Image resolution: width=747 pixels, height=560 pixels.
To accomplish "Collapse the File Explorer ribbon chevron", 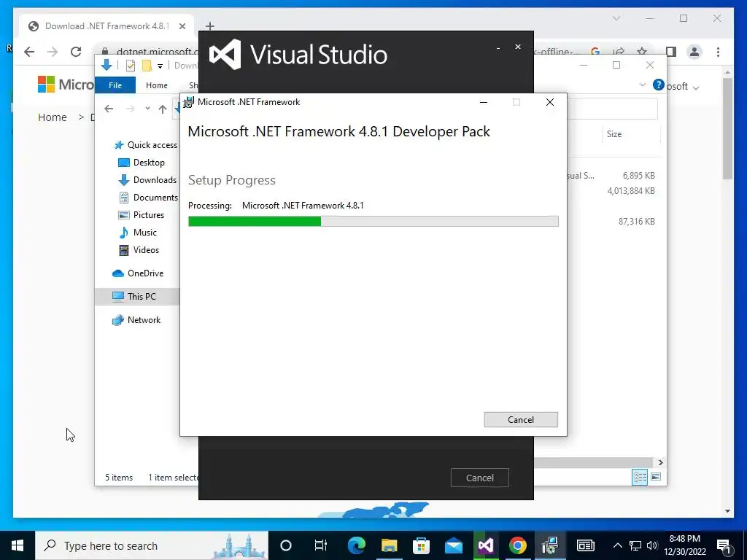I will 642,85.
